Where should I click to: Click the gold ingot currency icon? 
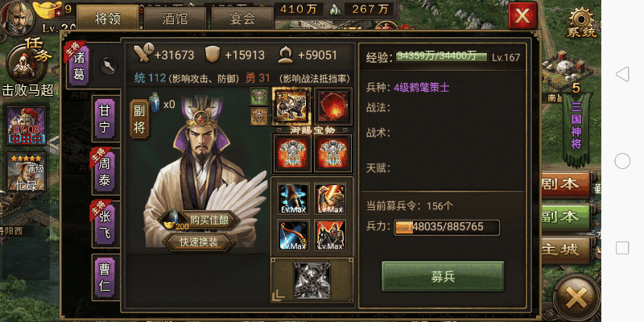tap(47, 9)
